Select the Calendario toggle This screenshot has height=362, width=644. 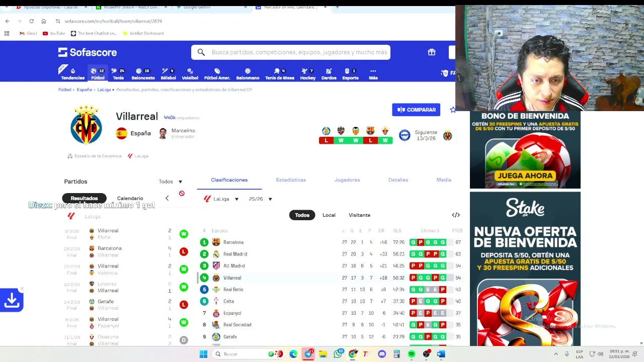(x=130, y=198)
